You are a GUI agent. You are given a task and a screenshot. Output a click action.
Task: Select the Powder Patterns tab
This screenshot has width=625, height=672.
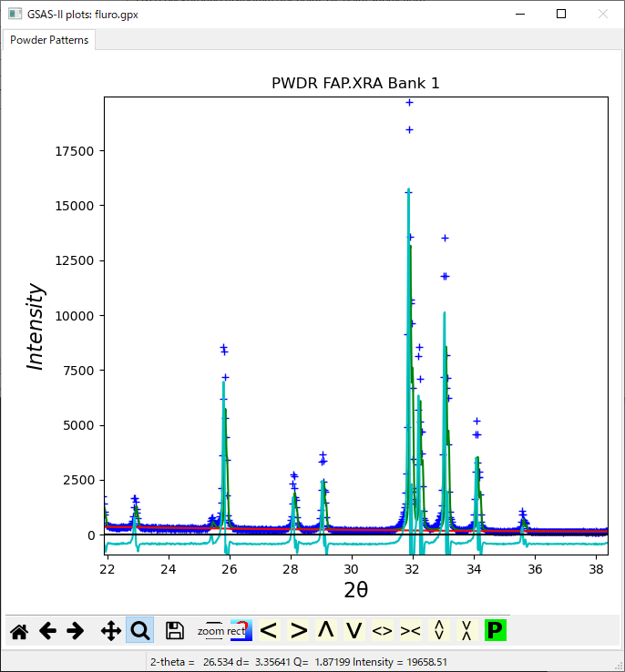pyautogui.click(x=49, y=40)
